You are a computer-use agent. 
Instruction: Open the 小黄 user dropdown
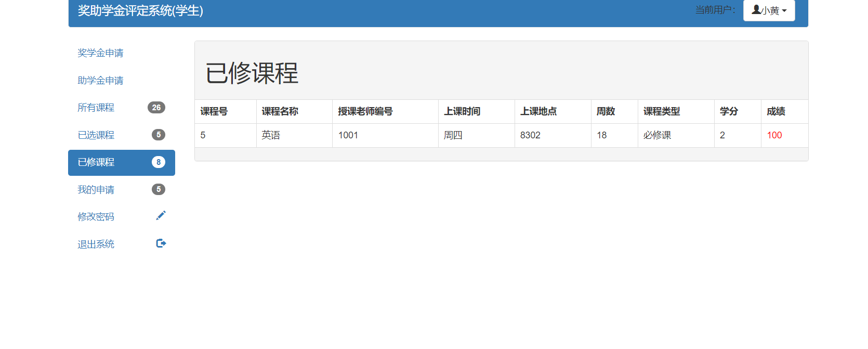(769, 10)
